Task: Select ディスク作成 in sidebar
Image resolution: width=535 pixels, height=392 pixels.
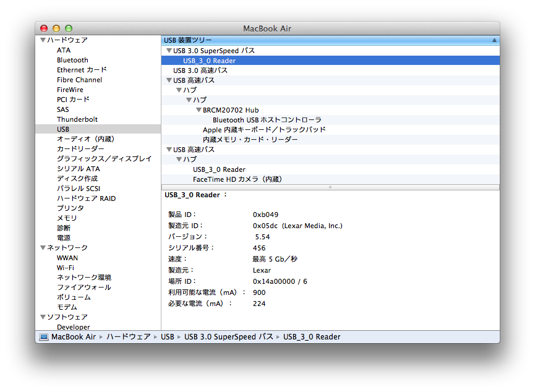Action: [77, 179]
